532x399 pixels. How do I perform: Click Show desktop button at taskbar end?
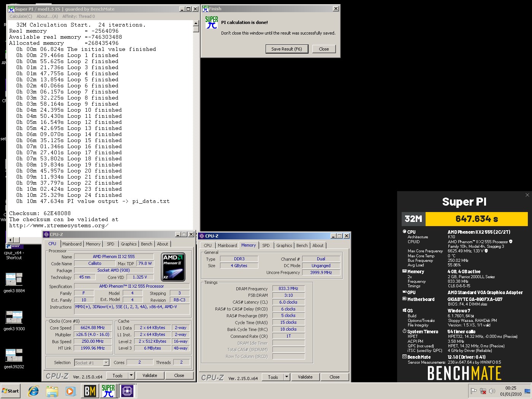tap(528, 391)
